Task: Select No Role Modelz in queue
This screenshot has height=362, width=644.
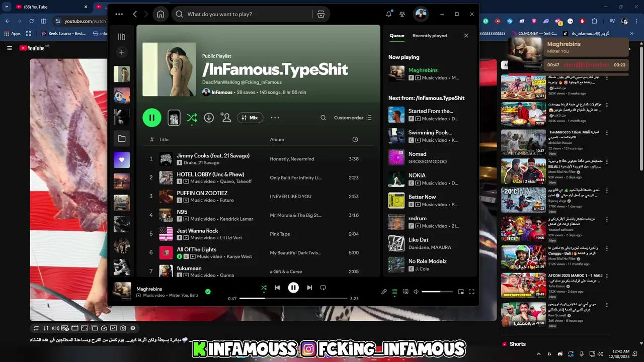Action: pos(431,264)
